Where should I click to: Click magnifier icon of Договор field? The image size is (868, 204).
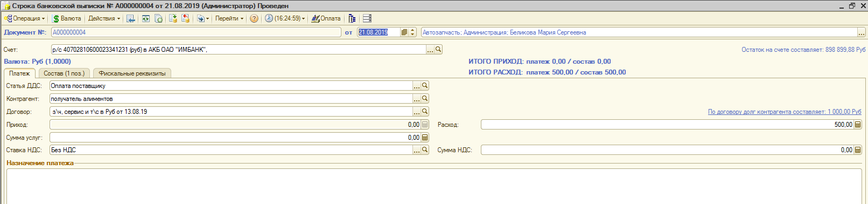click(425, 112)
